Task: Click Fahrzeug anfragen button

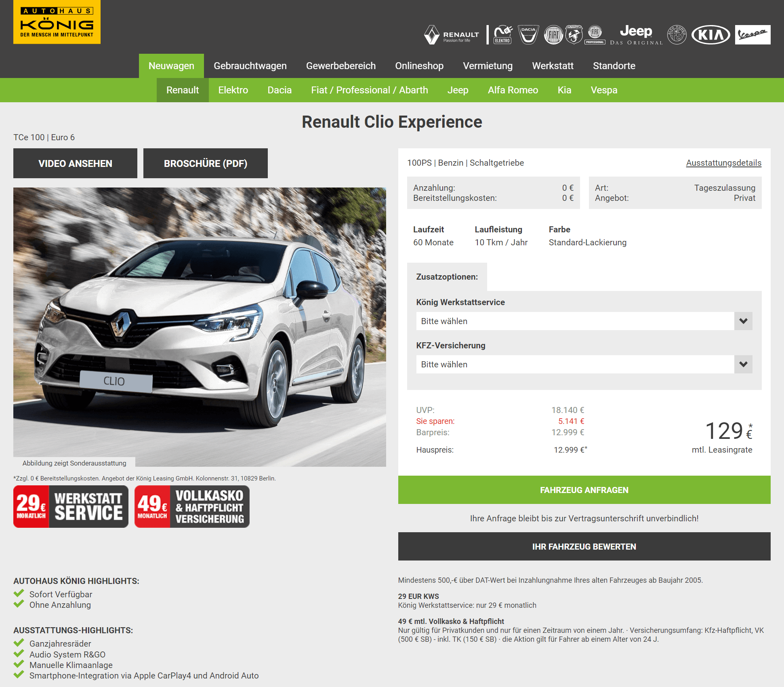Action: (584, 490)
